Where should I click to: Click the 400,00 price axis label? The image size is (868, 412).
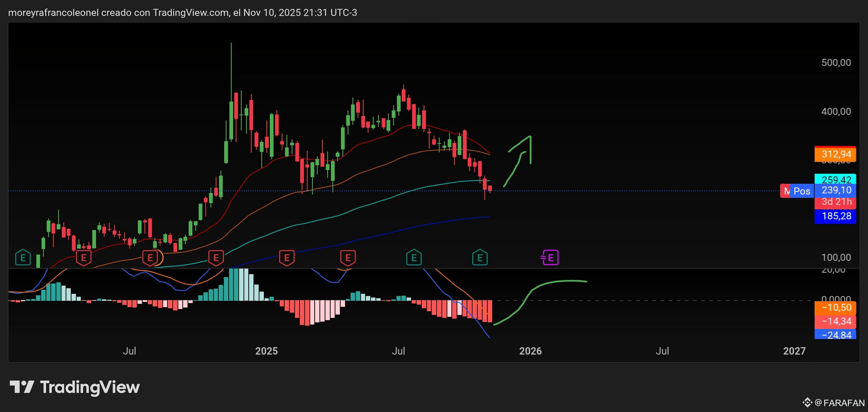coord(836,111)
